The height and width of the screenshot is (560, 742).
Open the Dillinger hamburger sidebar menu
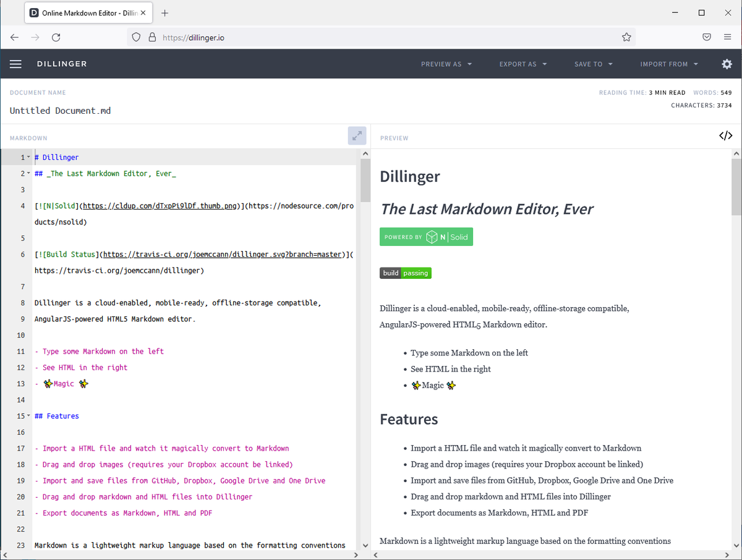(15, 64)
